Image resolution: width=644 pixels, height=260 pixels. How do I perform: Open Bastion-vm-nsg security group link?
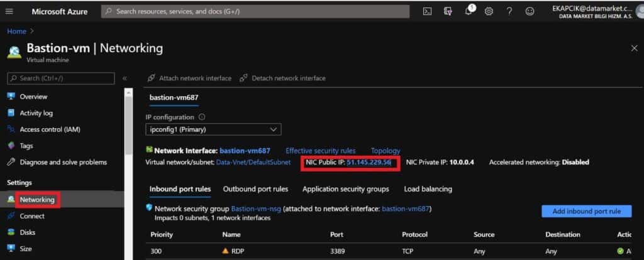pyautogui.click(x=256, y=209)
